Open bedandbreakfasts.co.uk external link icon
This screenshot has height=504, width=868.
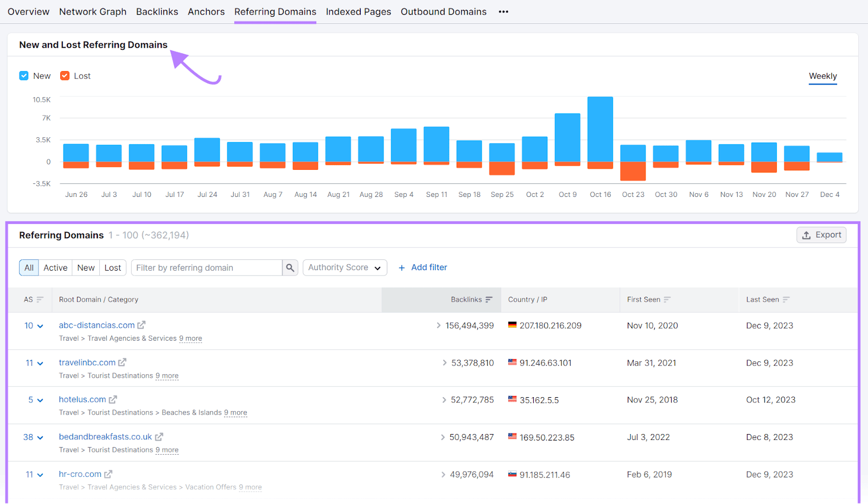pos(159,437)
